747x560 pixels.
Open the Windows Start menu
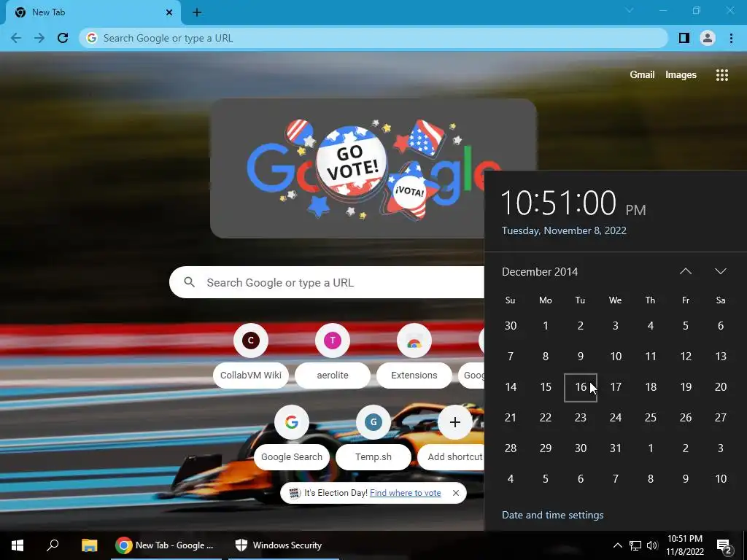click(x=18, y=545)
